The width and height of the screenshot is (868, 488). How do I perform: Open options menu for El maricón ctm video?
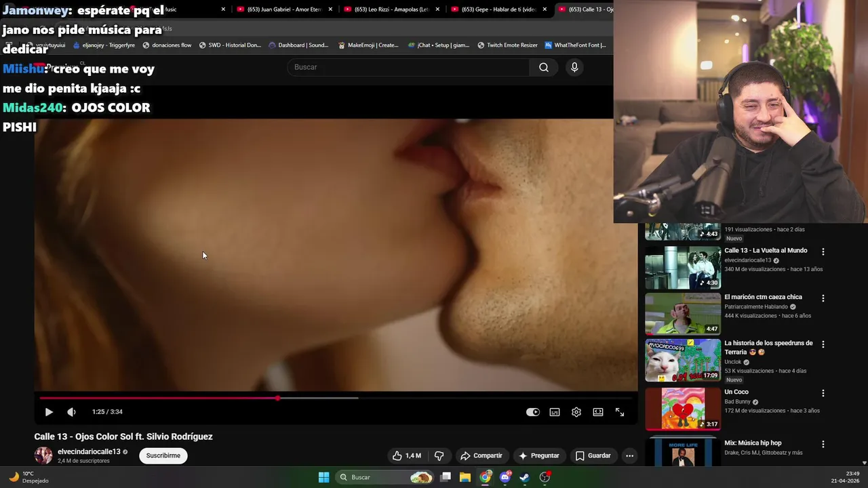click(x=823, y=298)
